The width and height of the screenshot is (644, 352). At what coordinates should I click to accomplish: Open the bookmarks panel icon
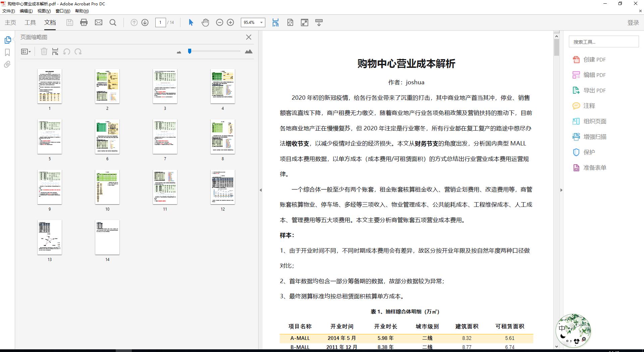(7, 52)
